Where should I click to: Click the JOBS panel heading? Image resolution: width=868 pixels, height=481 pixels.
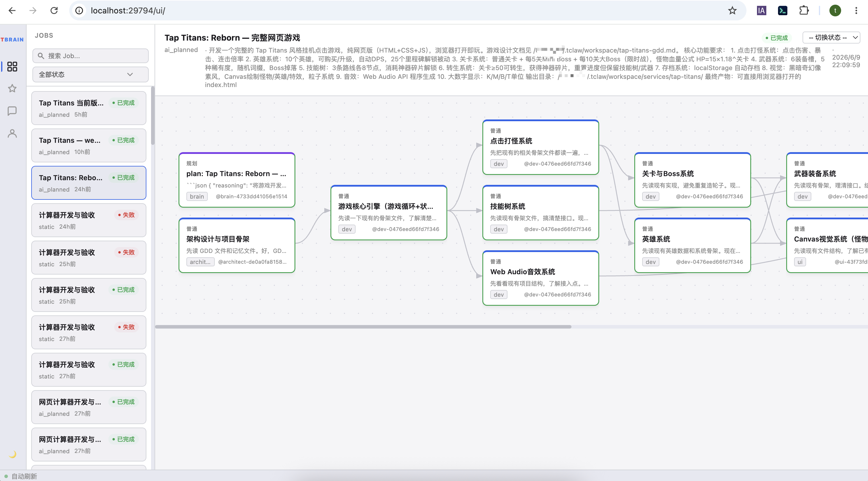(44, 35)
